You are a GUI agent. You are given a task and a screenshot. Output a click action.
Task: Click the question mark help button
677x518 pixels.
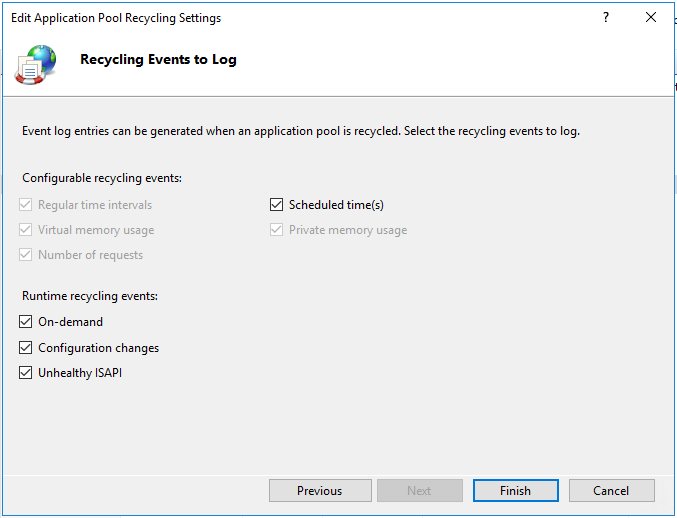(x=606, y=18)
